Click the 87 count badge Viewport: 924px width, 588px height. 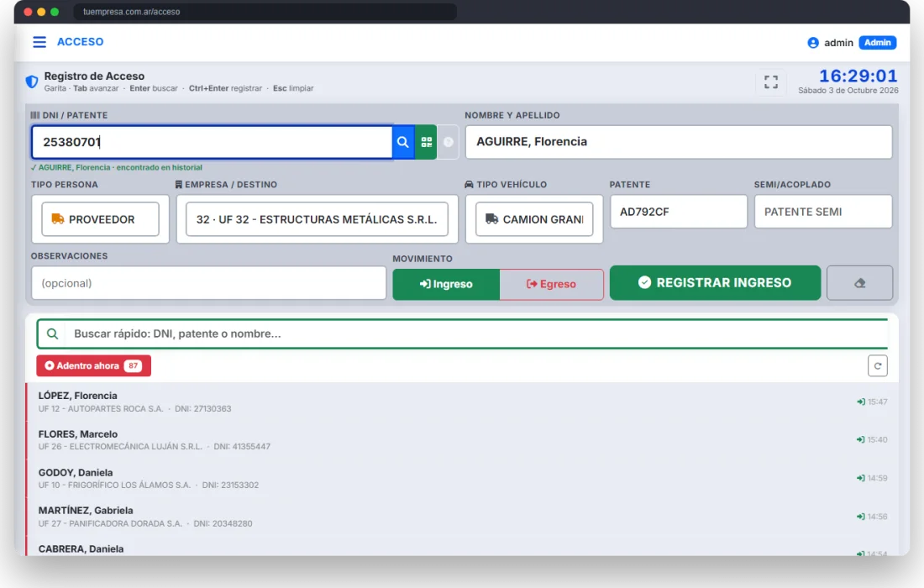pos(134,366)
